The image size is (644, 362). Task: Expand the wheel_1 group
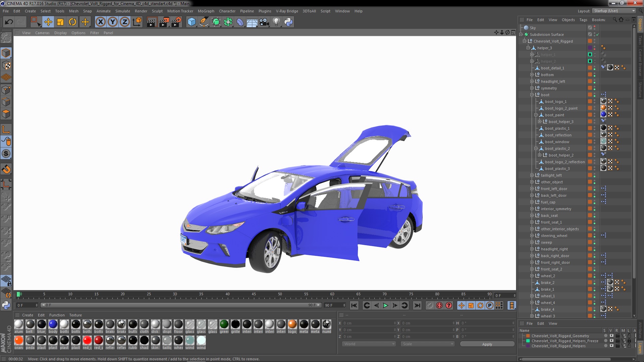point(532,296)
